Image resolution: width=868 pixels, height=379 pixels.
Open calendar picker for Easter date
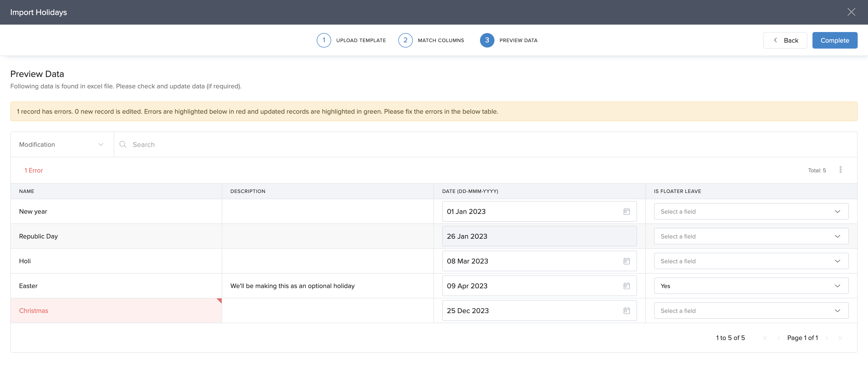626,286
